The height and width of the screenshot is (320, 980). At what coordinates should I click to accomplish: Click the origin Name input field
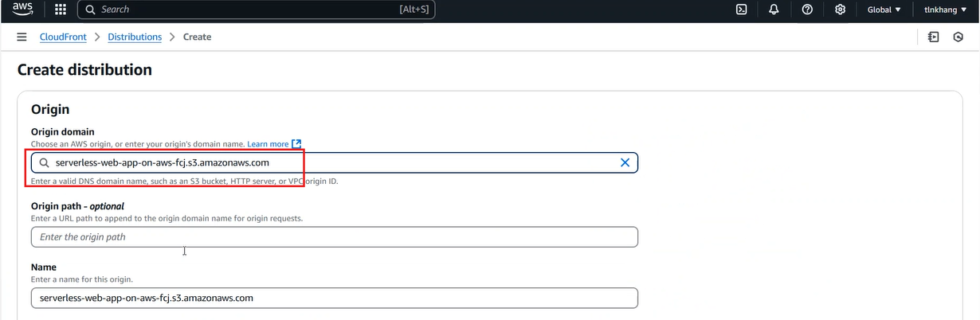335,298
